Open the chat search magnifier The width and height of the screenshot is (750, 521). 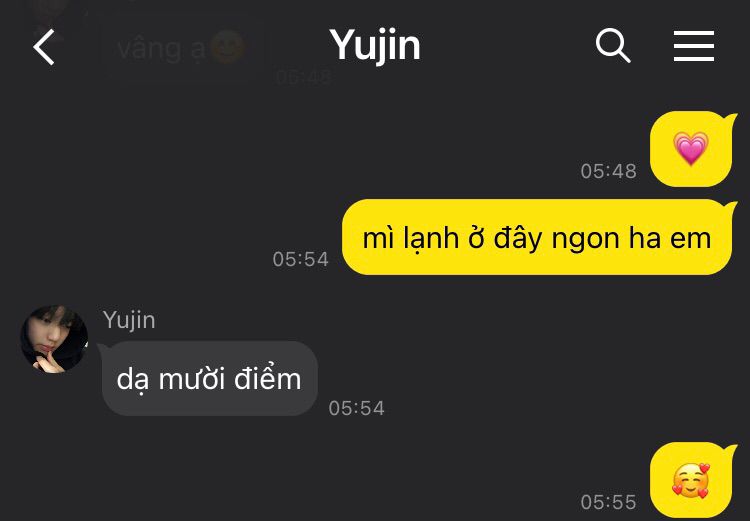pyautogui.click(x=613, y=46)
